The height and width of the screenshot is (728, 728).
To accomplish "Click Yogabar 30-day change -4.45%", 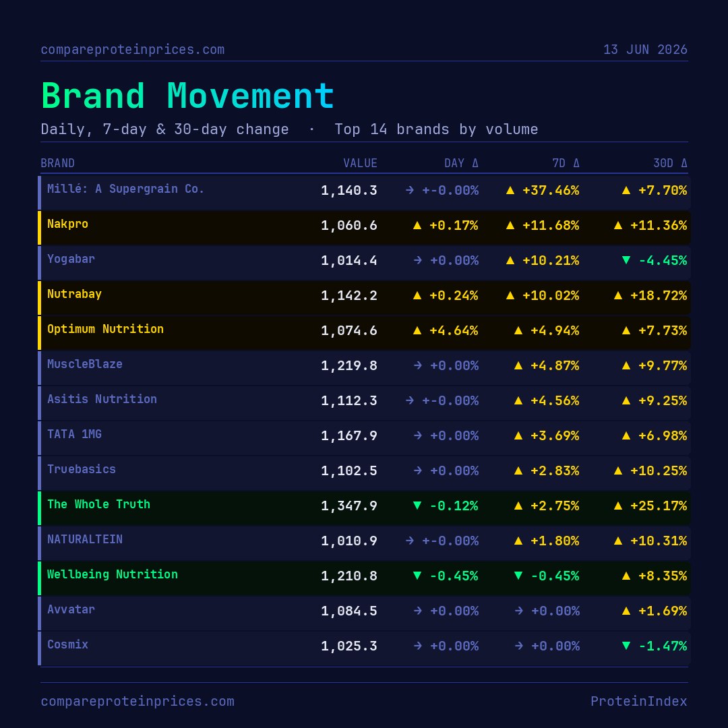I will [x=663, y=260].
